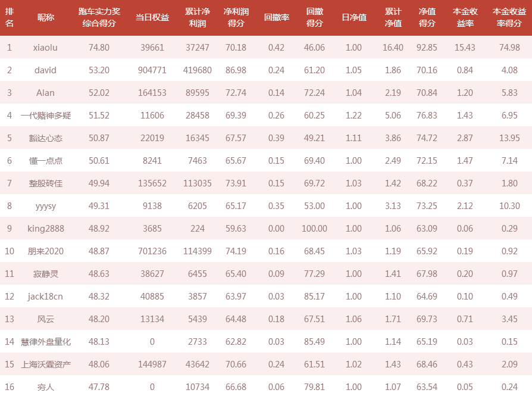Click on 朋来2020 in the list

click(x=45, y=251)
